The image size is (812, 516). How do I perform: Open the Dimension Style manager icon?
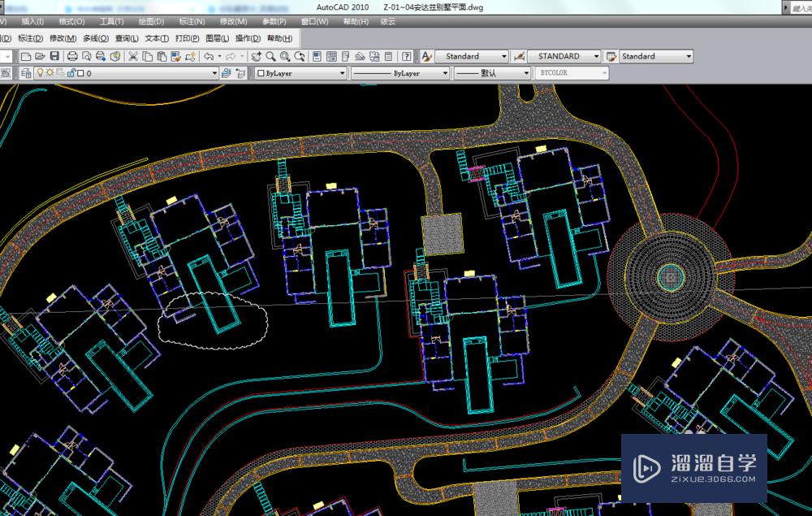[519, 56]
